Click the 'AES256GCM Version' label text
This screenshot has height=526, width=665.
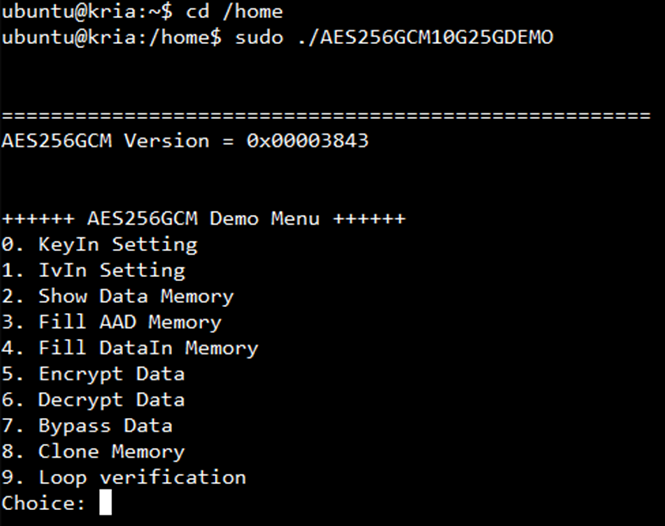pyautogui.click(x=106, y=141)
